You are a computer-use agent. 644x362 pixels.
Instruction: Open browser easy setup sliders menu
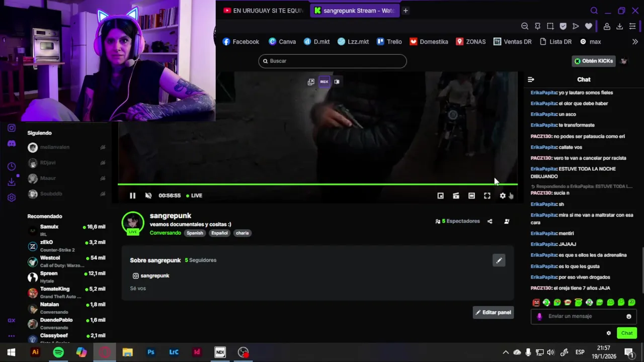[x=632, y=26]
